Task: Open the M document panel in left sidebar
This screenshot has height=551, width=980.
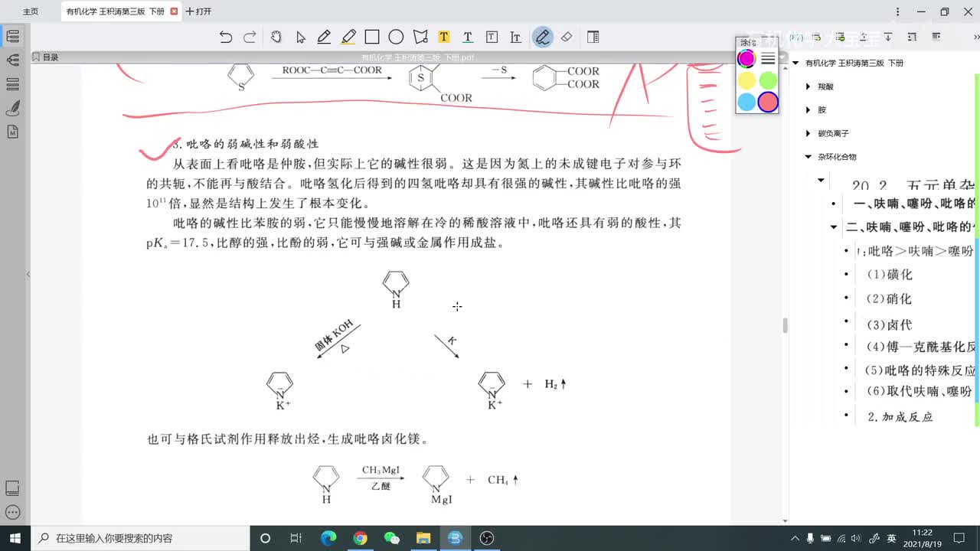Action: tap(12, 132)
